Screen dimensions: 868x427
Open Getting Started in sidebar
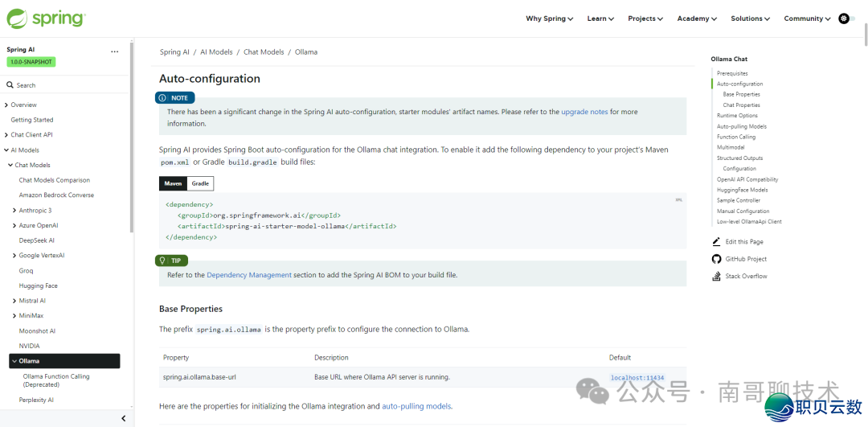(32, 120)
